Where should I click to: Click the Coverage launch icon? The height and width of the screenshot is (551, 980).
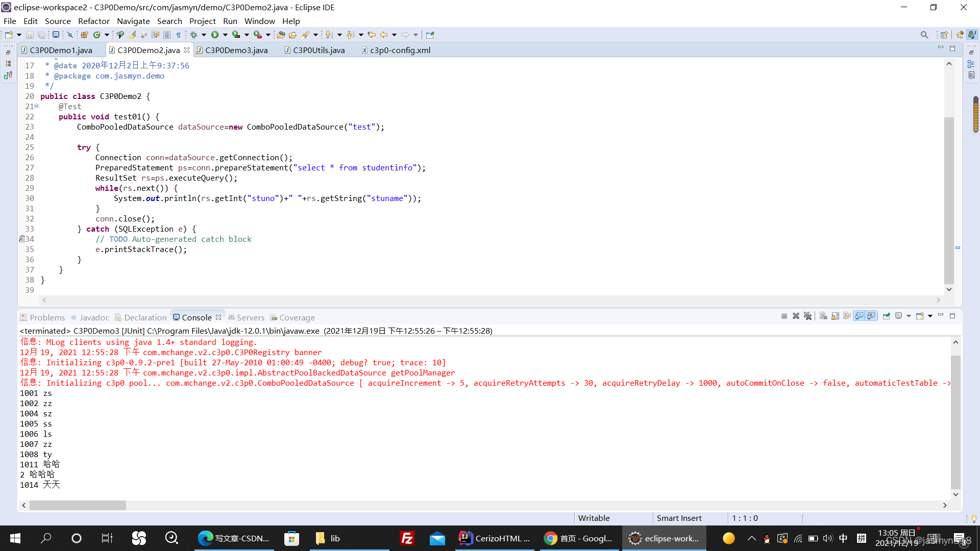point(236,35)
